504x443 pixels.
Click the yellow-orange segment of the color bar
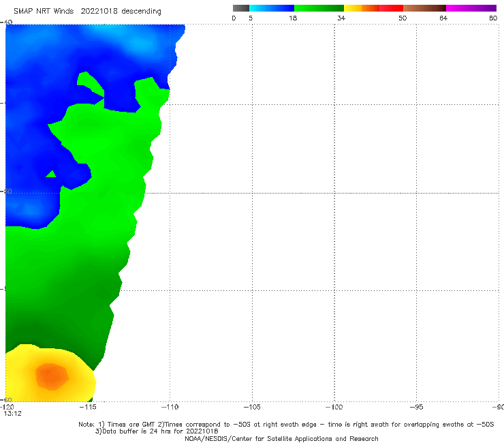click(x=362, y=8)
